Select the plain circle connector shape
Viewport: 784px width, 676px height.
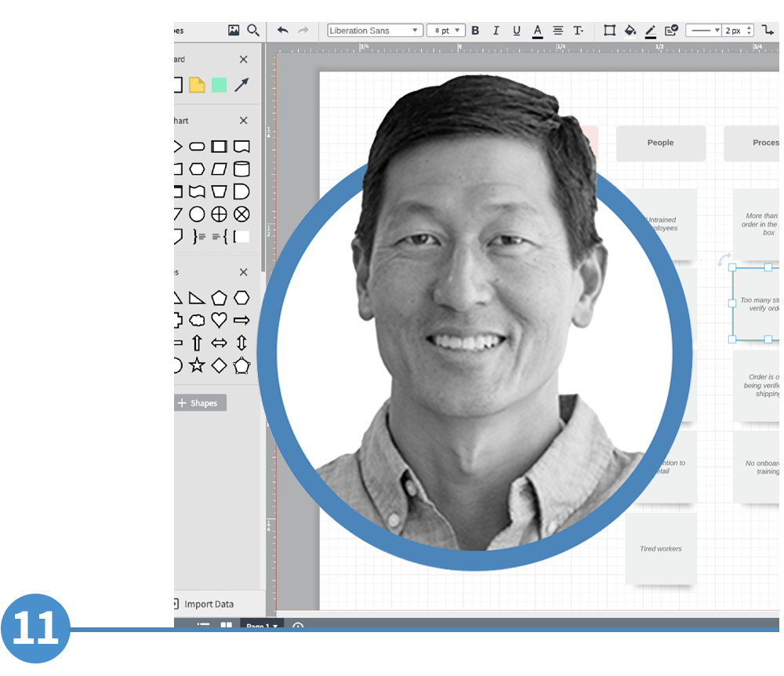pyautogui.click(x=197, y=215)
